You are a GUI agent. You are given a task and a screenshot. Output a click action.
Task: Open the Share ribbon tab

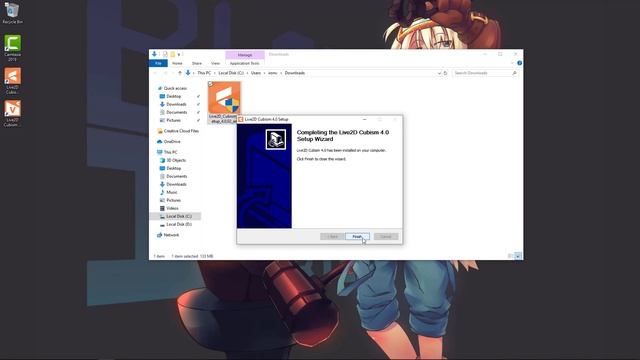coord(197,63)
